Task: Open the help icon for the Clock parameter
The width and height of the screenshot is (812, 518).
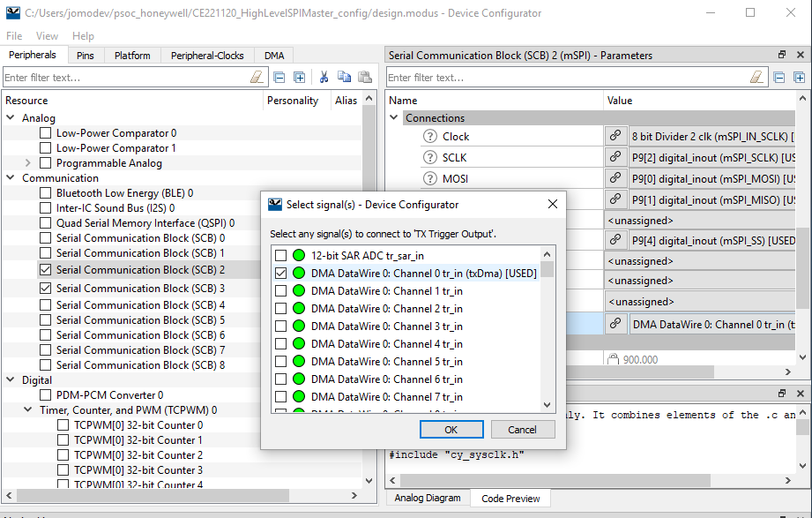Action: click(x=430, y=137)
